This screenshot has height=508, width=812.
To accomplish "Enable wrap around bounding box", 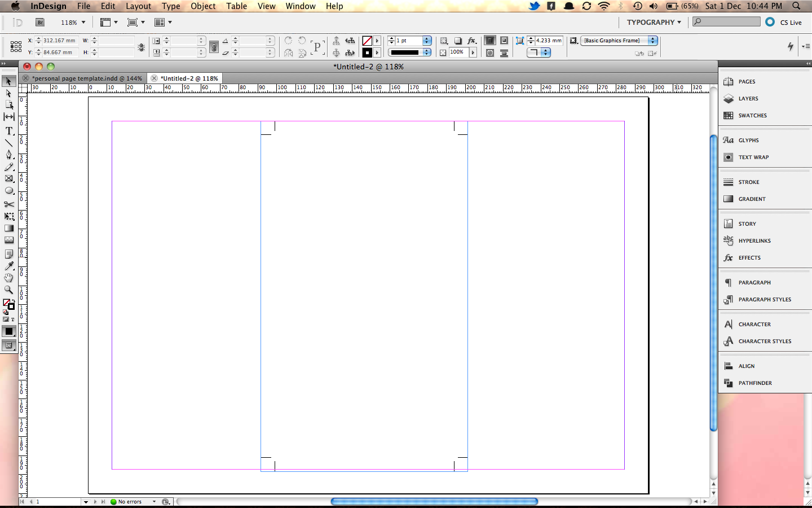I will click(504, 41).
